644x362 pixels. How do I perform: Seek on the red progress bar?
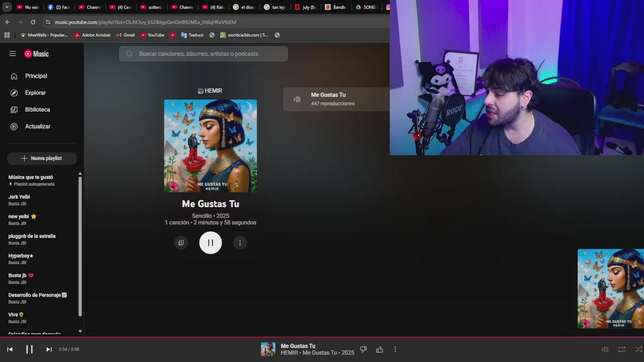click(x=322, y=337)
